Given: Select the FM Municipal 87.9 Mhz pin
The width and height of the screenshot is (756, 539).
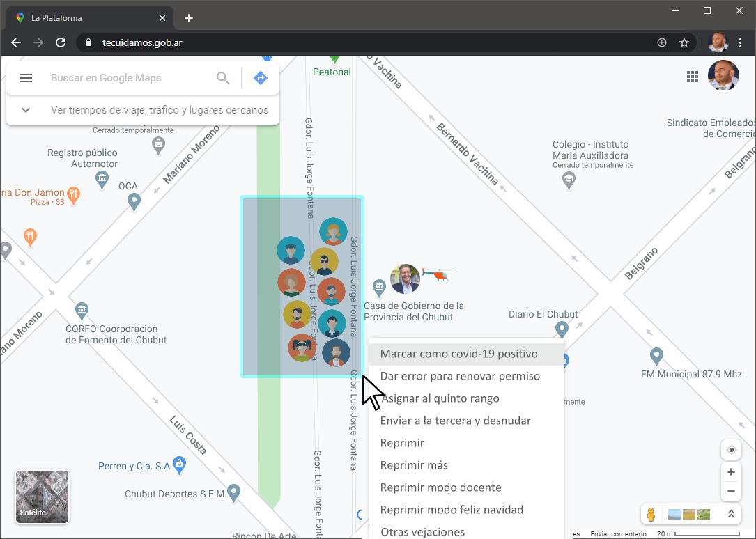Looking at the screenshot, I should tap(656, 357).
